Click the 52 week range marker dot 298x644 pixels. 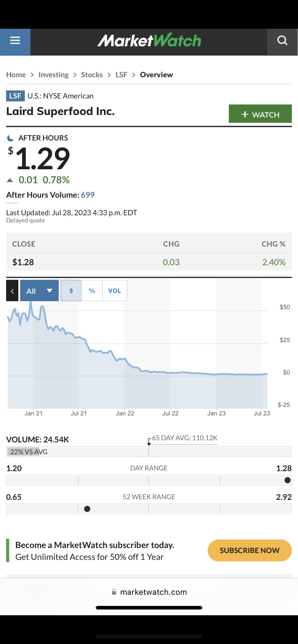pyautogui.click(x=87, y=509)
